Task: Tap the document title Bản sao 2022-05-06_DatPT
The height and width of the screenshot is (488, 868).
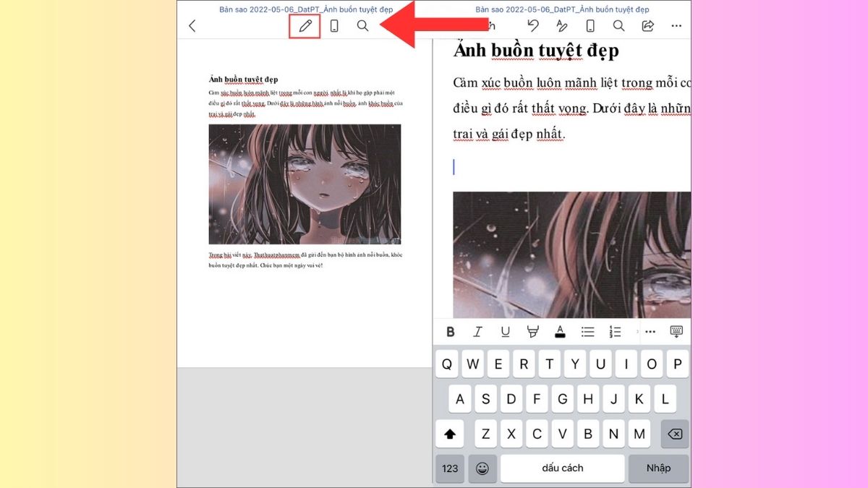Action: pyautogui.click(x=304, y=9)
